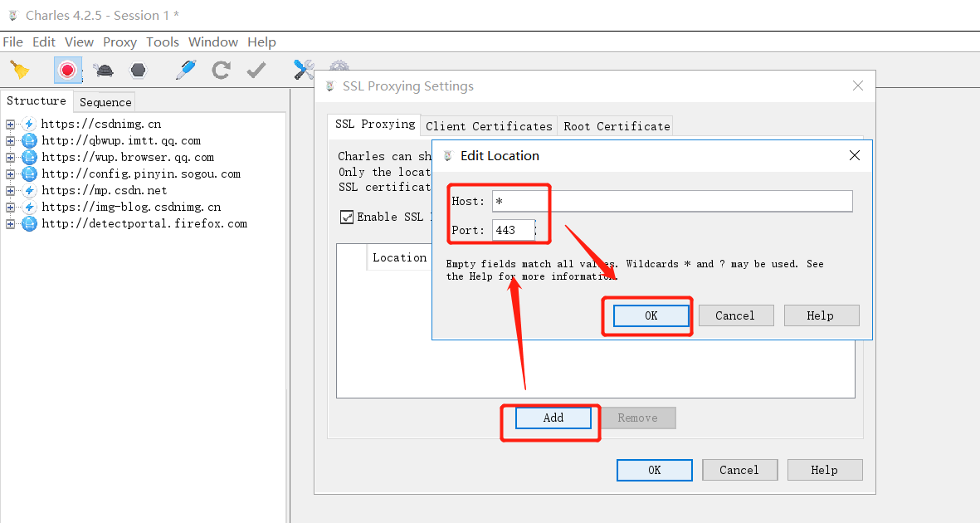Close the SSL Proxying Settings dialog

tap(857, 86)
